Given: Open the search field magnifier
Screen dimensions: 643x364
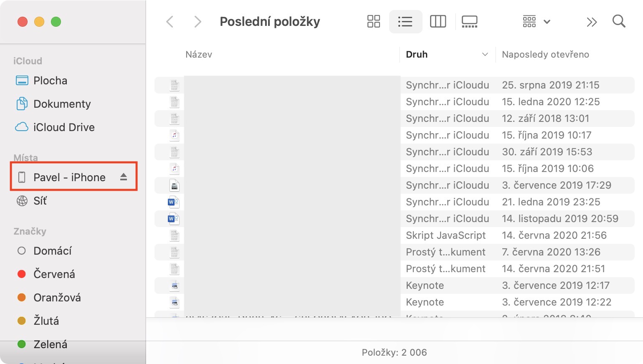Looking at the screenshot, I should 618,21.
